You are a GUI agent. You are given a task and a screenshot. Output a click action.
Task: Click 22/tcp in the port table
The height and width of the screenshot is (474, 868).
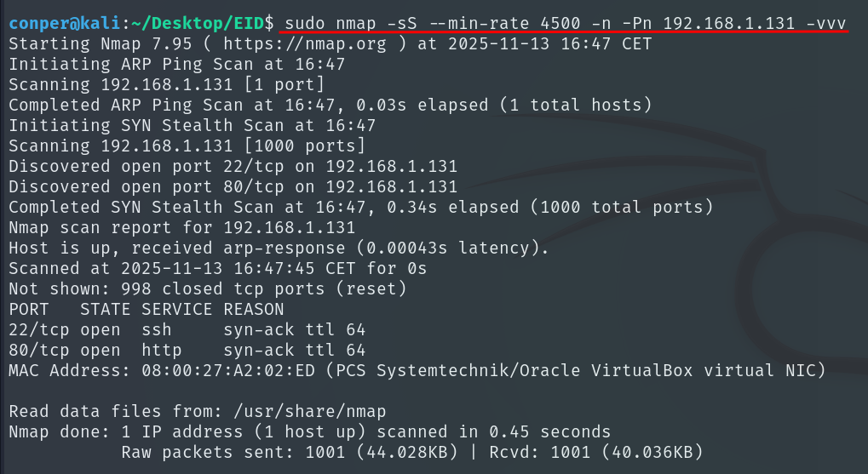[x=39, y=330]
